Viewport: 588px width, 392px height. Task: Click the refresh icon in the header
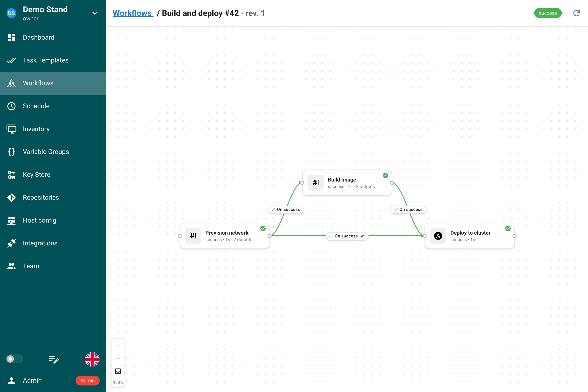click(x=576, y=13)
